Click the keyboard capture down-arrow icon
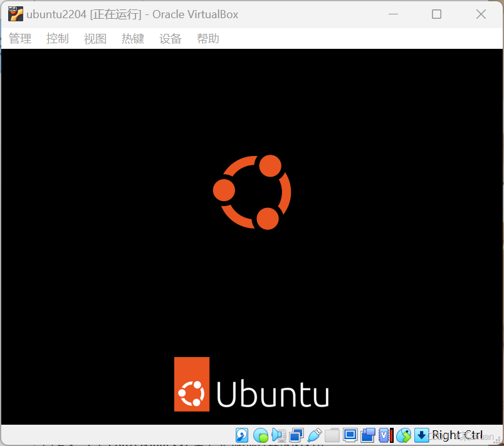The image size is (504, 446). [x=421, y=435]
